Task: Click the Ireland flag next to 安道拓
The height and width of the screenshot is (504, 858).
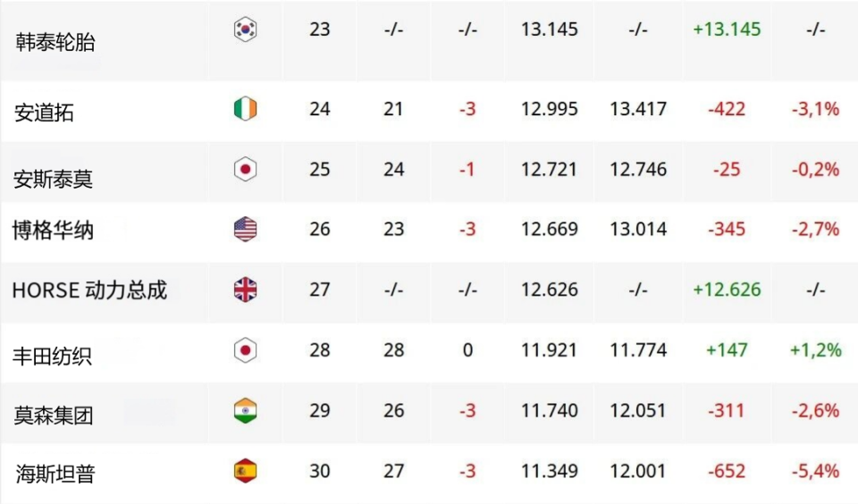Action: coord(245,108)
